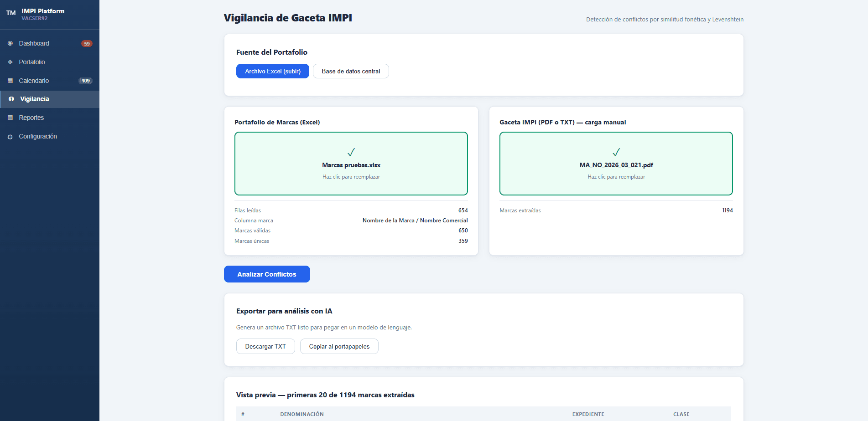Viewport: 868px width, 421px height.
Task: Open the Dashboard menu item
Action: click(50, 43)
